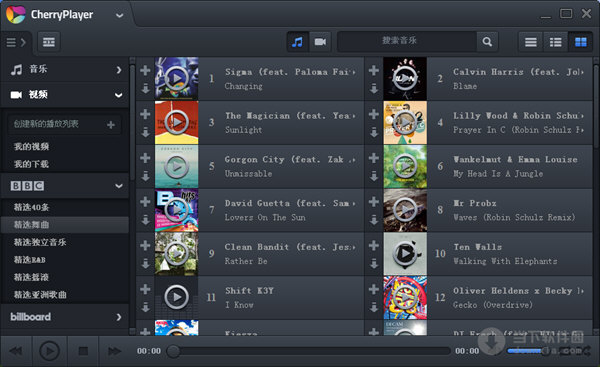Download Lilly Wood Prayer In C track

click(x=374, y=132)
